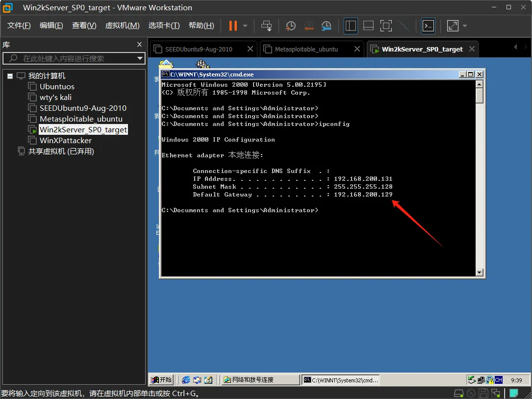Close the Win2kServer_SP0_target tab

[x=472, y=49]
